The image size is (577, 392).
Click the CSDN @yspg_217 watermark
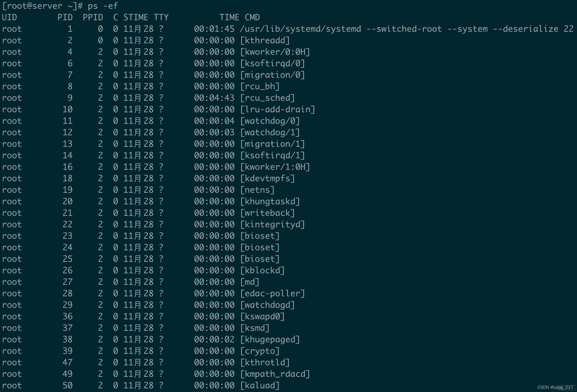(555, 387)
